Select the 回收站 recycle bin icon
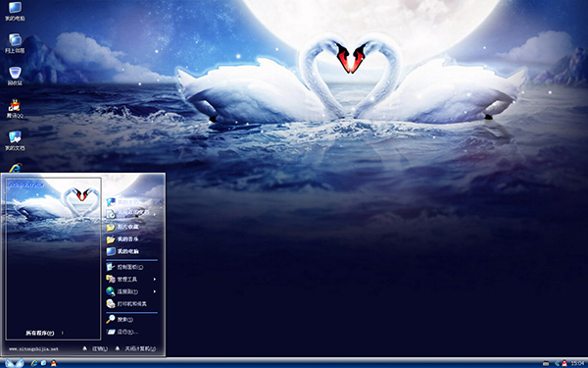This screenshot has width=588, height=368. click(x=15, y=76)
